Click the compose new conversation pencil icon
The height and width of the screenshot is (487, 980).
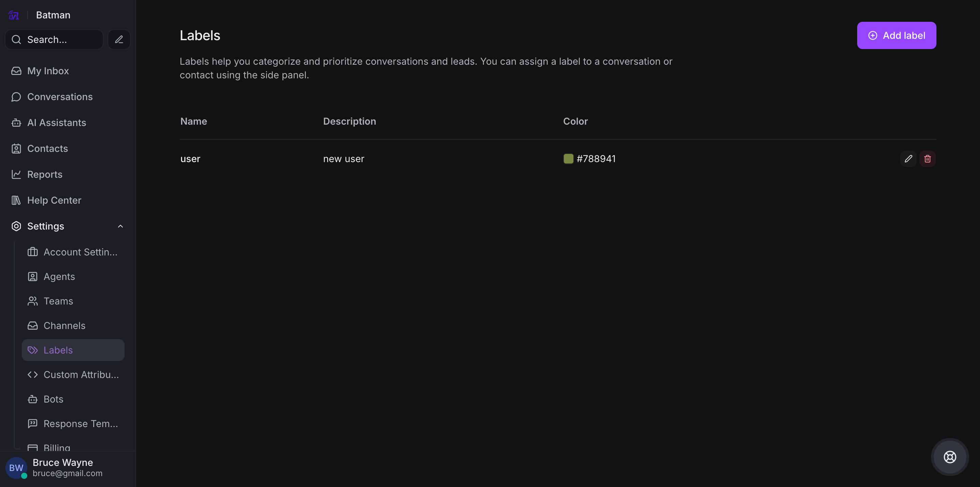point(119,40)
